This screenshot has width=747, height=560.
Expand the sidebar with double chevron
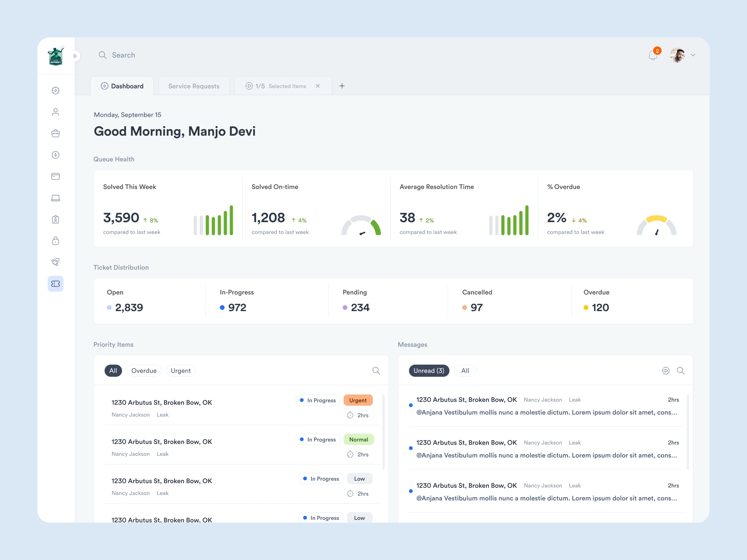(x=75, y=56)
